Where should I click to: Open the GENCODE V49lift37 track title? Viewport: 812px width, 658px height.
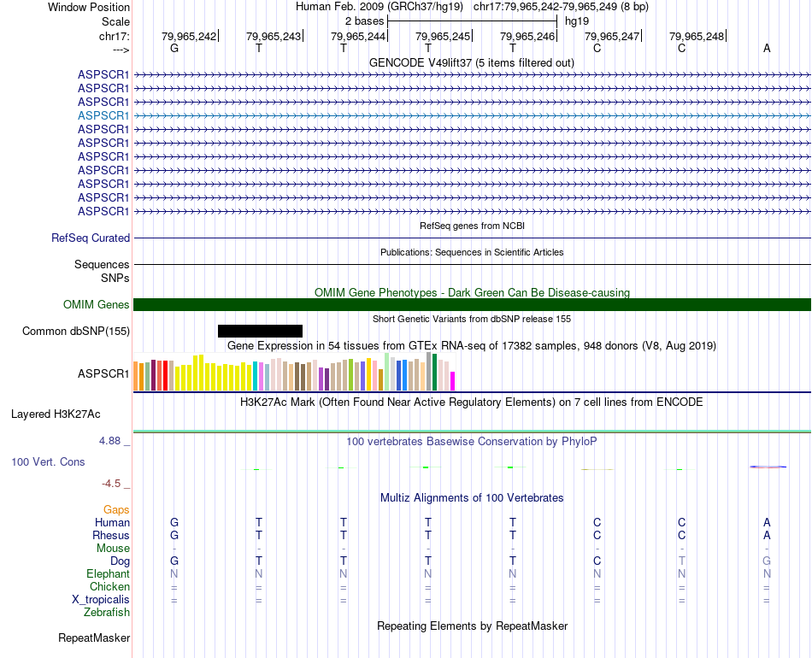pyautogui.click(x=471, y=62)
